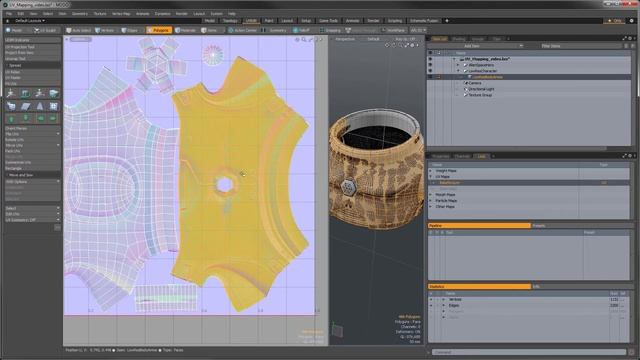Expand the Morph Maps group

pos(431,195)
